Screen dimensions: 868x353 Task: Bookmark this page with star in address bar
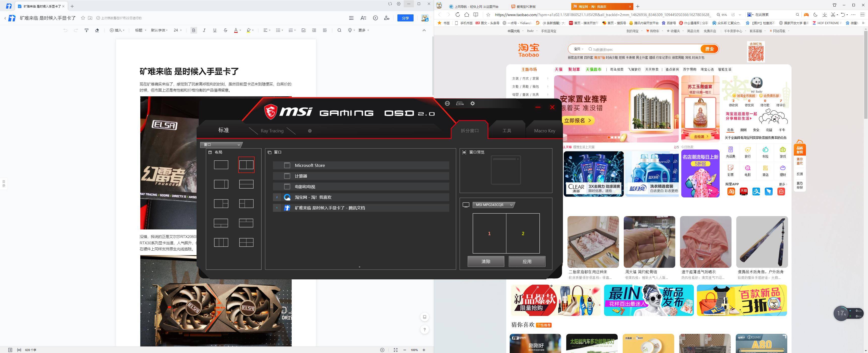click(488, 14)
